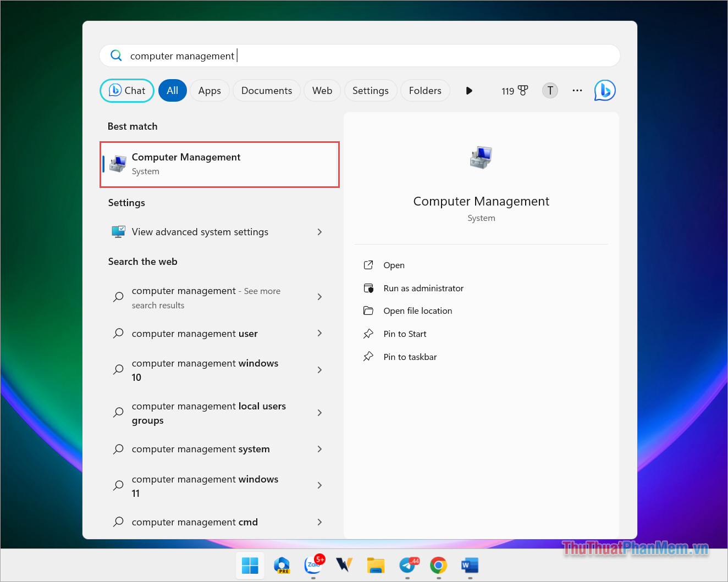This screenshot has height=582, width=728.
Task: Open the account profile icon labeled T
Action: (x=550, y=90)
